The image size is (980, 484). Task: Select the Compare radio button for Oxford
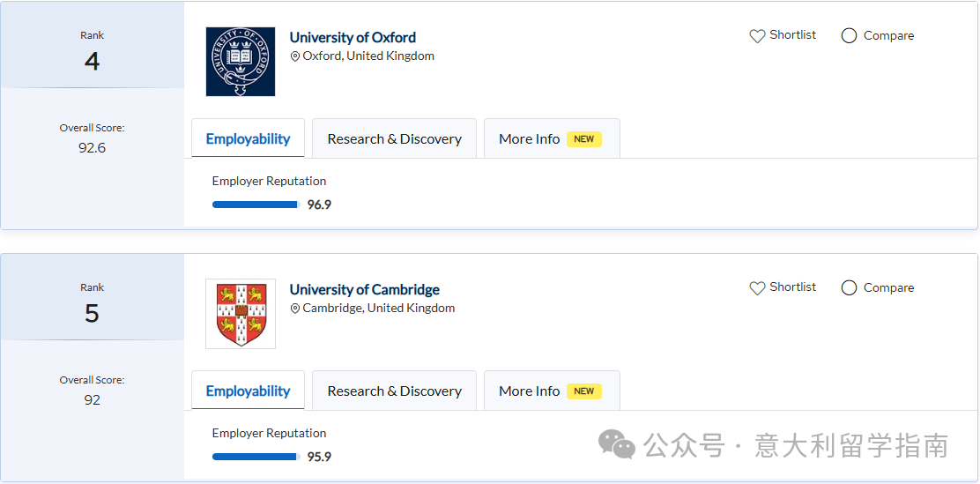[850, 36]
